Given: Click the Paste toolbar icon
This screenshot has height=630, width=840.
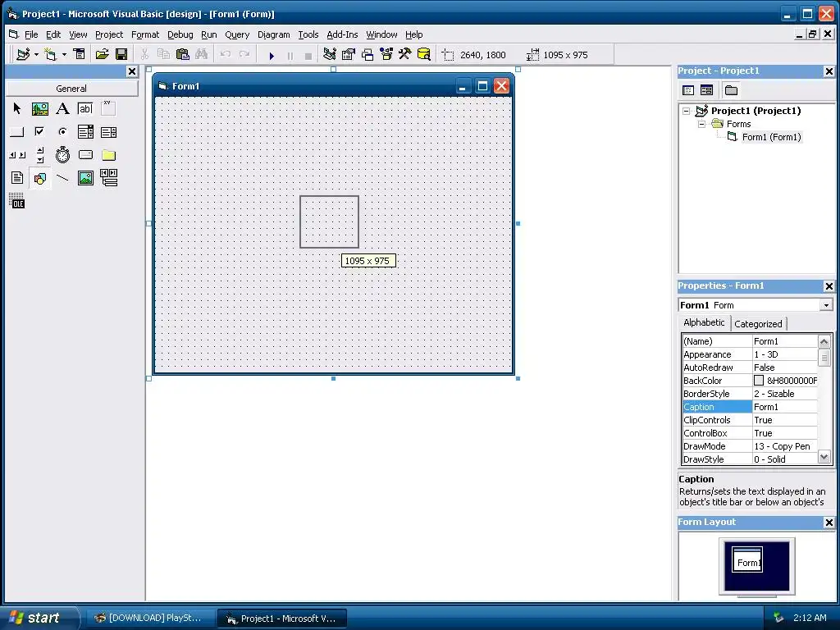Looking at the screenshot, I should click(182, 55).
